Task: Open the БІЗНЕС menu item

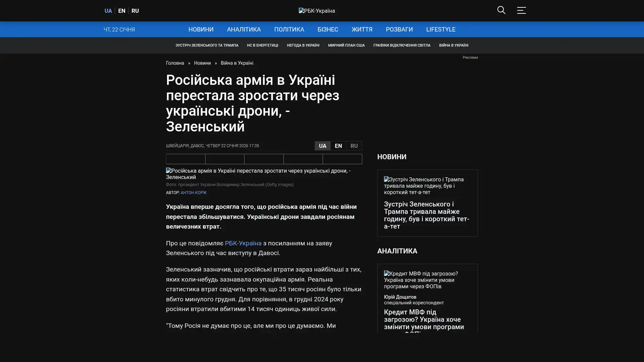Action: click(x=328, y=29)
